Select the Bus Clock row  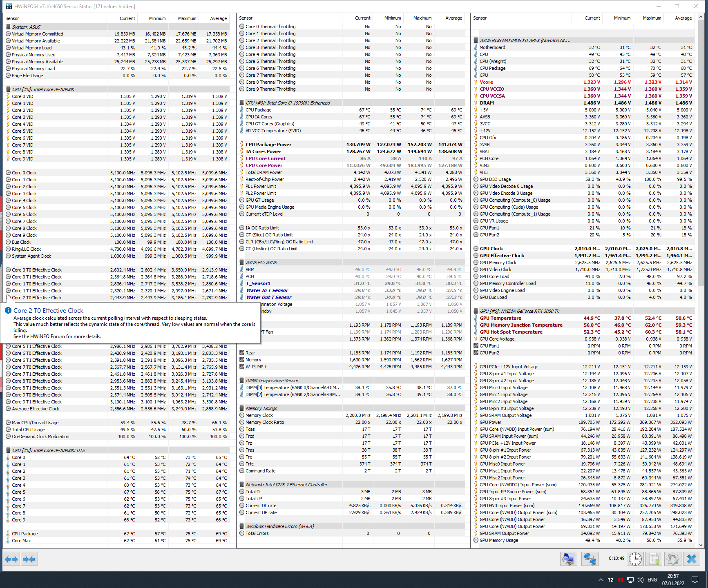pyautogui.click(x=118, y=242)
